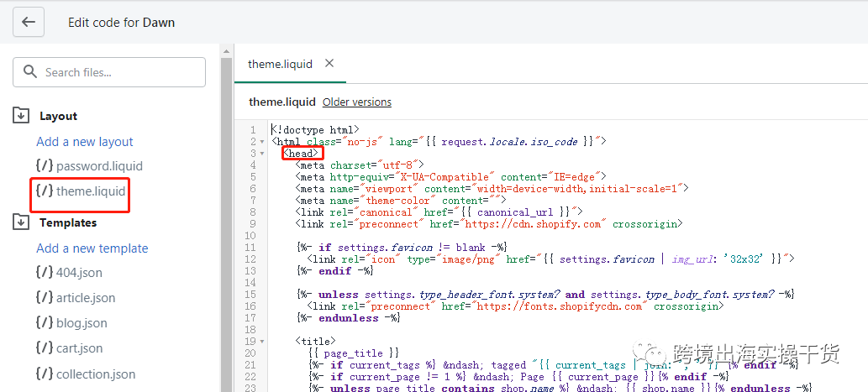Select the Templates section heading
This screenshot has width=868, height=392.
coord(68,222)
